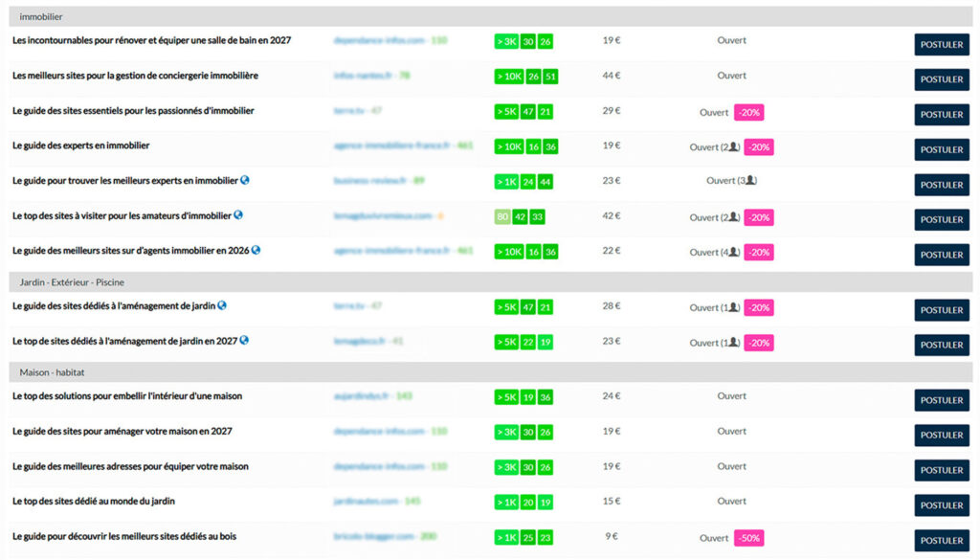Open blurred site link on 'embellir l'intérieur' row
Viewport: 980px width, 560px height.
[x=372, y=396]
